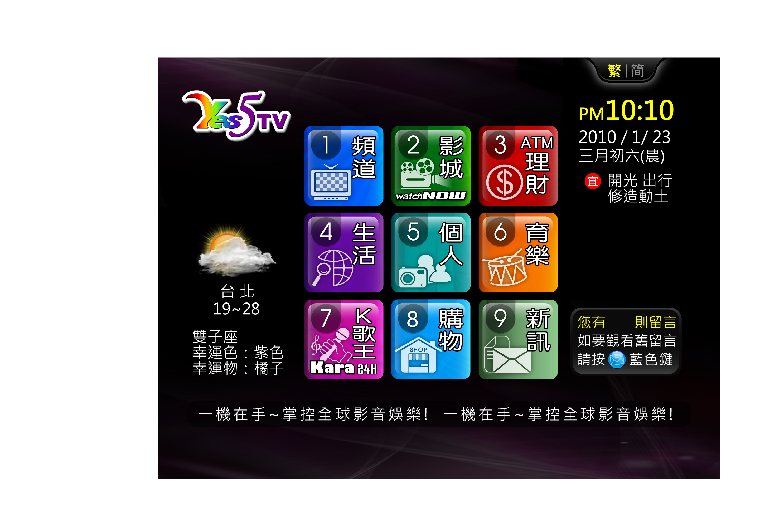784x532 pixels.
Task: Switch language to Simplified Chinese 简
Action: coord(637,71)
